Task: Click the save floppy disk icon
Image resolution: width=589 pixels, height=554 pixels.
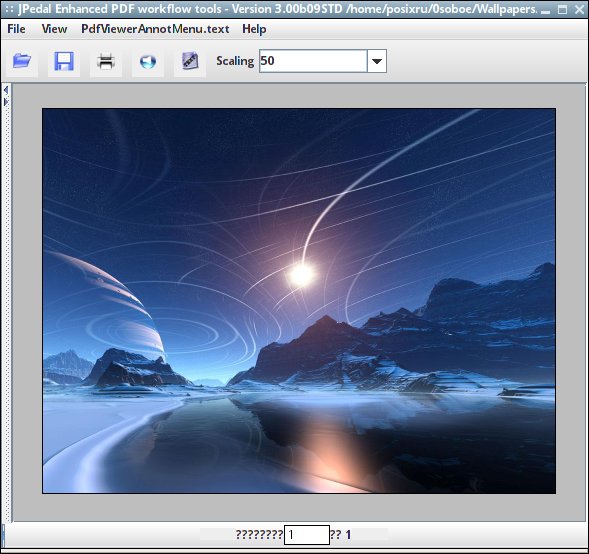Action: [x=64, y=61]
